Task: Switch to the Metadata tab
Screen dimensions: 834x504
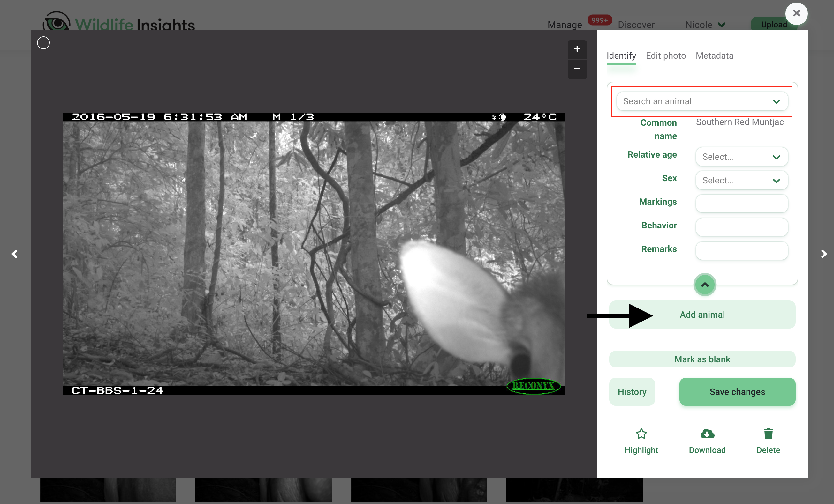Action: (715, 56)
